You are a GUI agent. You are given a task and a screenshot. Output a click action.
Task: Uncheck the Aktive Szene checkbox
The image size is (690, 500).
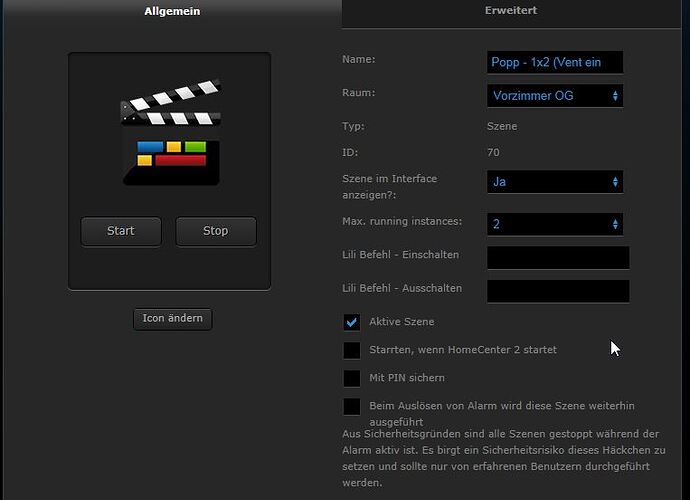coord(352,322)
